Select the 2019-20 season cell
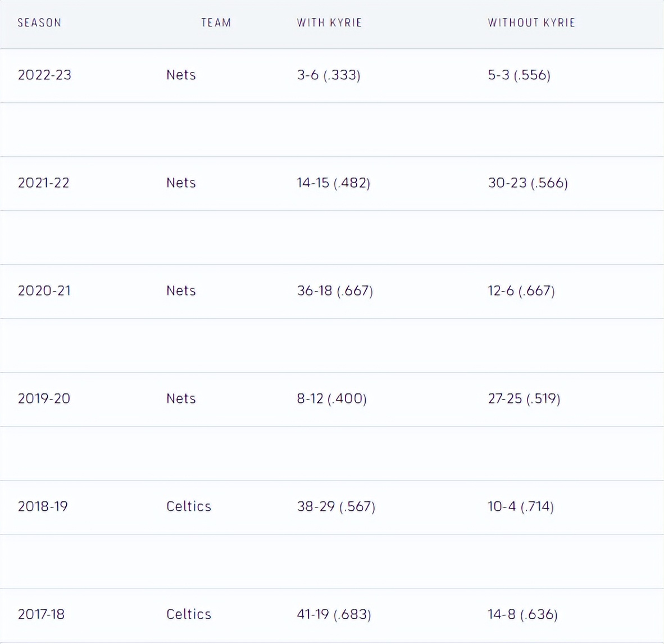This screenshot has width=664, height=644. pos(44,398)
